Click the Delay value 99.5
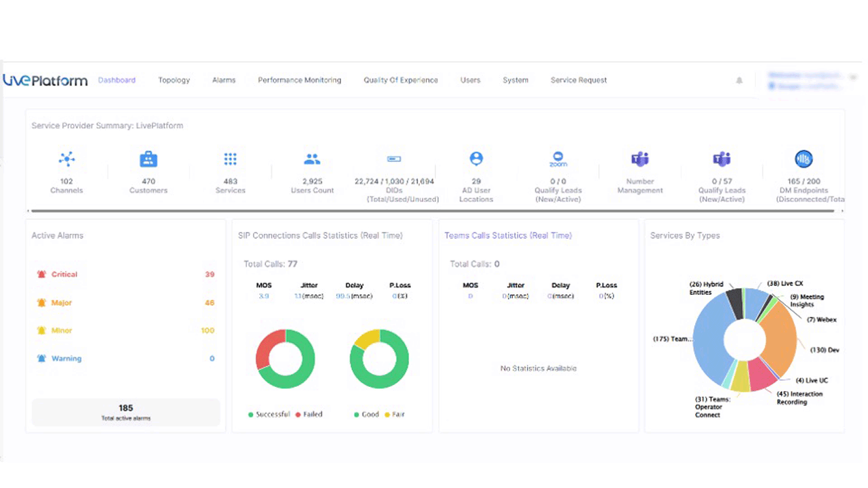The height and width of the screenshot is (488, 868). coord(343,296)
